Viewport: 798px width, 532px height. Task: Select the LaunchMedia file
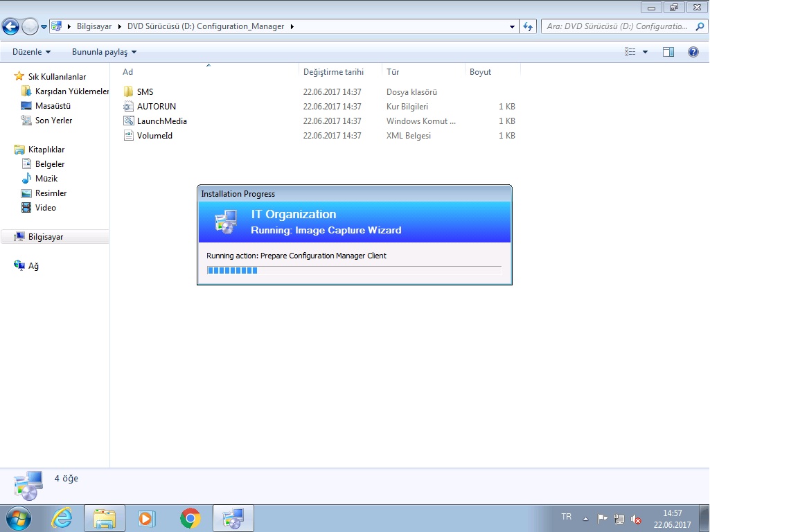tap(161, 121)
